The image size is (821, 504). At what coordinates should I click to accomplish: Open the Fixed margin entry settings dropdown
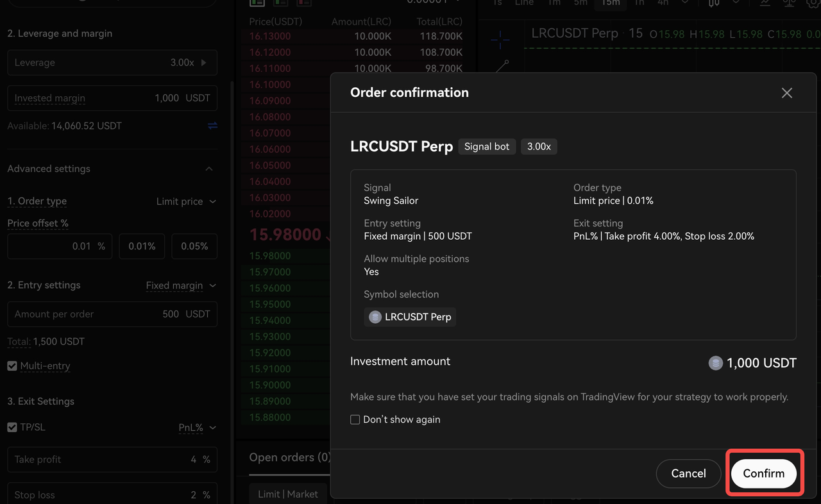tap(181, 285)
